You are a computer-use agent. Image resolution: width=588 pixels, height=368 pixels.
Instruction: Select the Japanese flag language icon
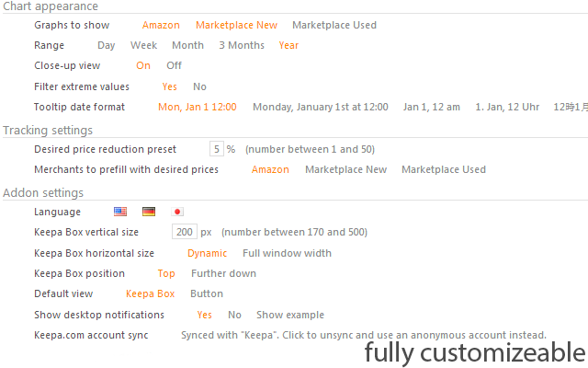[x=177, y=212]
